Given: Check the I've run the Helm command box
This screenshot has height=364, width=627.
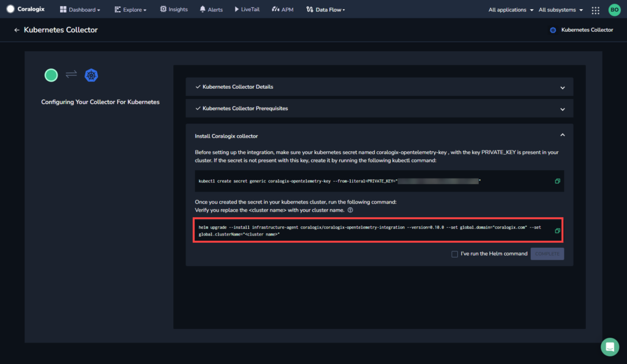Looking at the screenshot, I should [x=455, y=254].
